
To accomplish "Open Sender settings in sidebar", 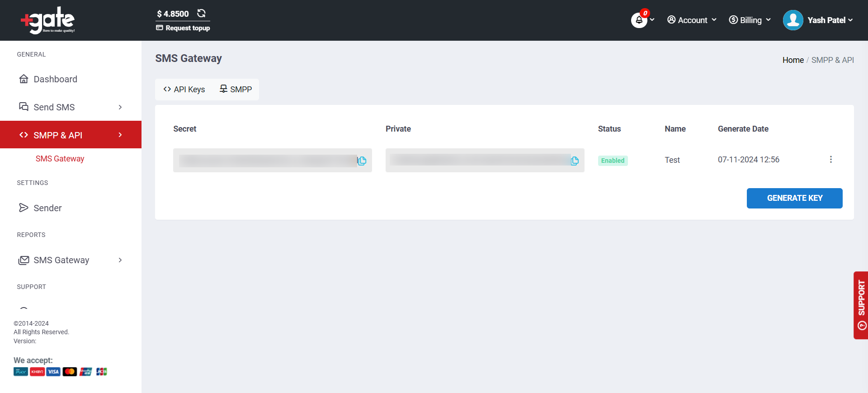I will (x=47, y=208).
